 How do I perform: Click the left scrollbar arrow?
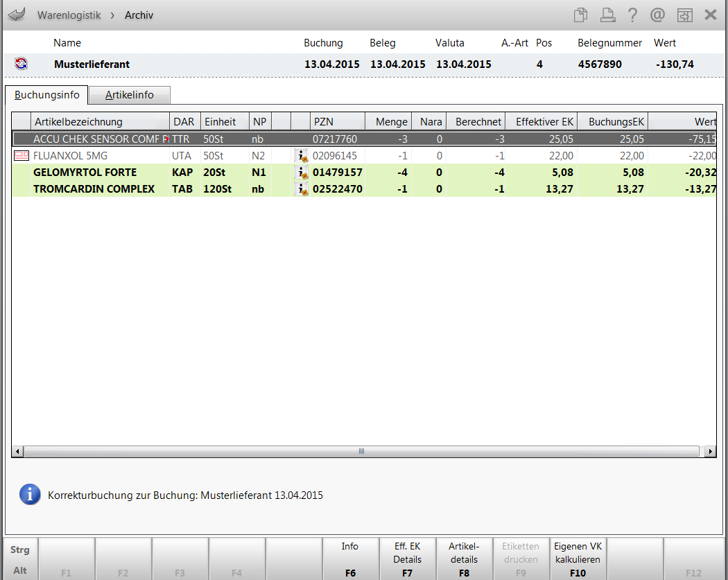pos(17,451)
